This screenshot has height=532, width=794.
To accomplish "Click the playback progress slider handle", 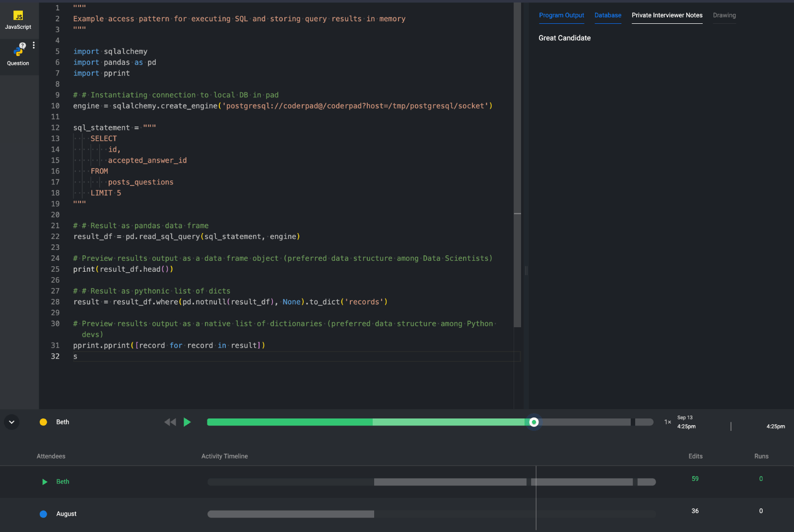I will click(x=534, y=422).
